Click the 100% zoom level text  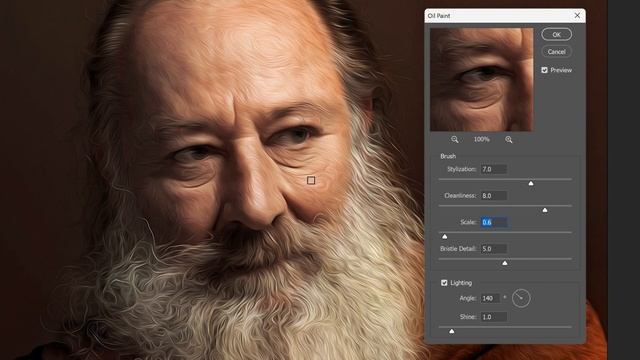(x=482, y=140)
